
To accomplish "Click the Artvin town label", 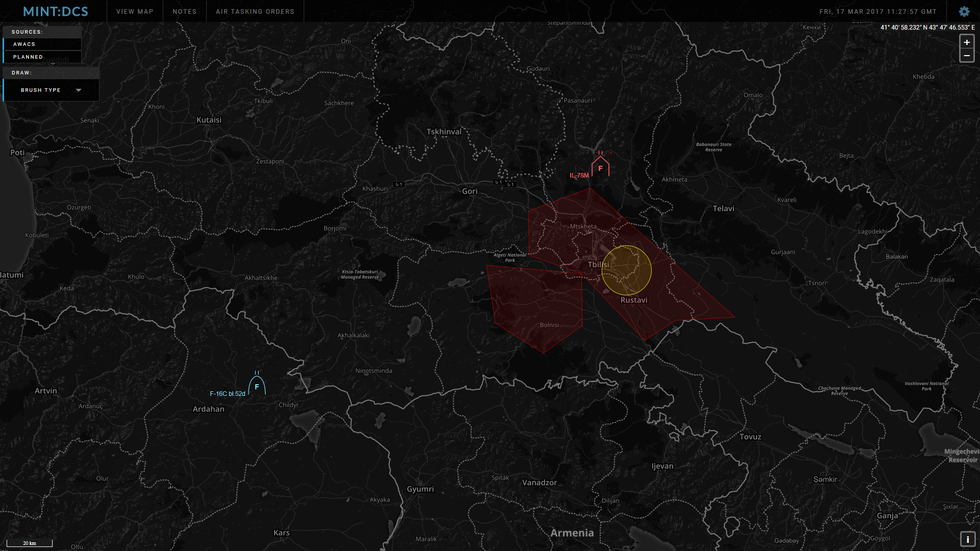I will pyautogui.click(x=46, y=391).
